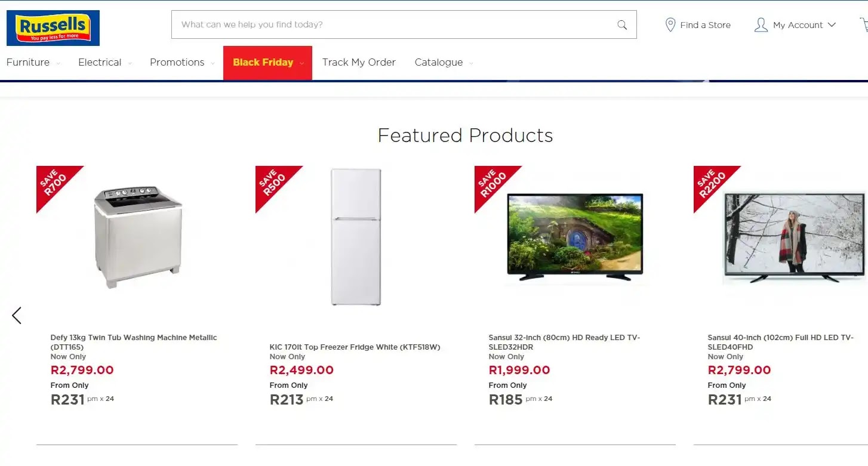This screenshot has width=868, height=466.
Task: Click the previous carousel arrow
Action: [17, 315]
